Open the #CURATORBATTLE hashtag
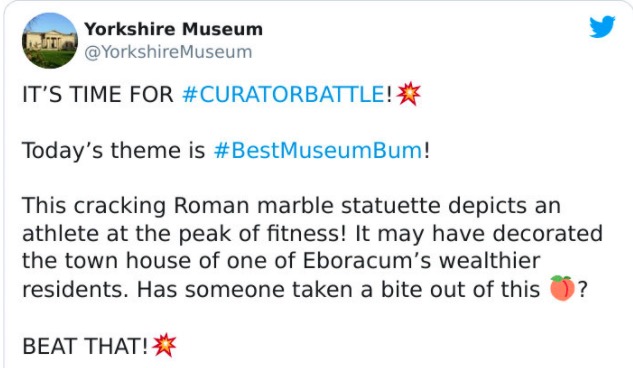The width and height of the screenshot is (633, 368). point(284,94)
